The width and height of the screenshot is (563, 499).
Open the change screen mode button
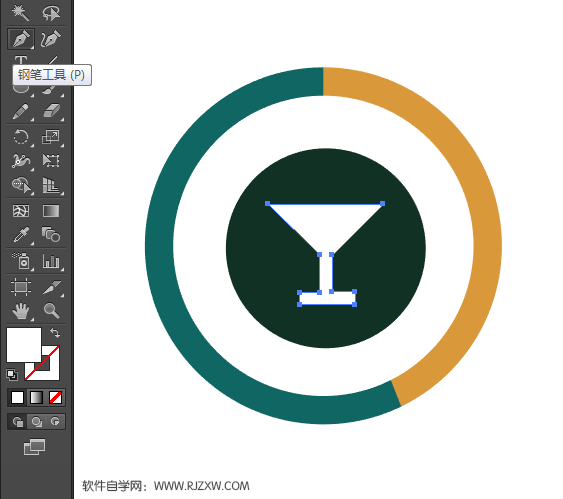tap(34, 447)
